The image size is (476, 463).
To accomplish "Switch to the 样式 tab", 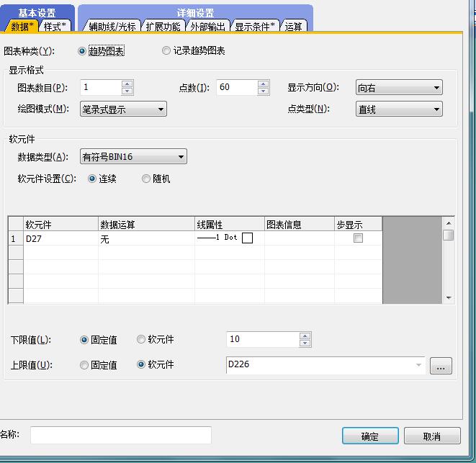I will point(55,27).
